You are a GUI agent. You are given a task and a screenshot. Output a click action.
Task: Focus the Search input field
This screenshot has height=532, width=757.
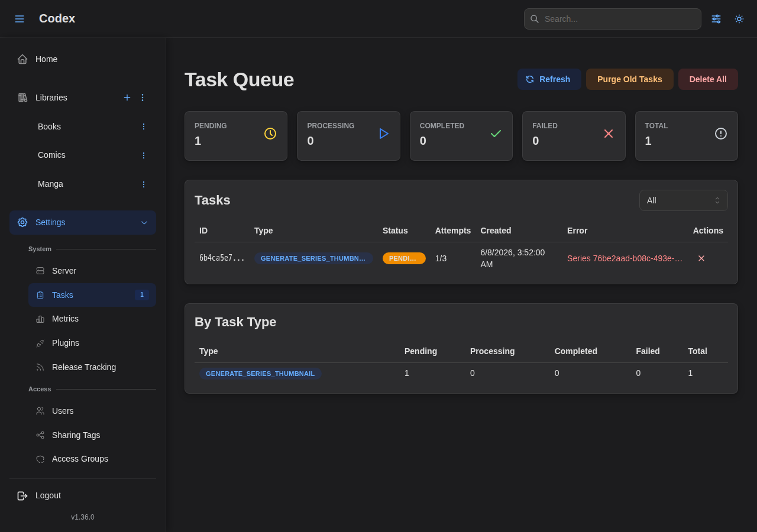(613, 19)
